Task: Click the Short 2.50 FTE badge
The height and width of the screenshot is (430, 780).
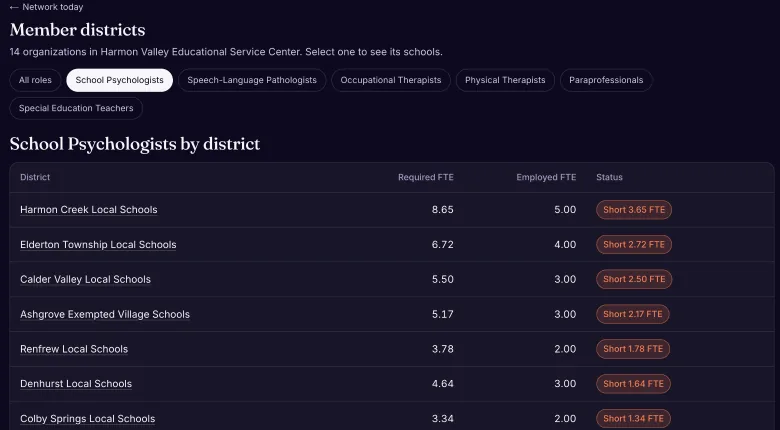Action: click(634, 279)
